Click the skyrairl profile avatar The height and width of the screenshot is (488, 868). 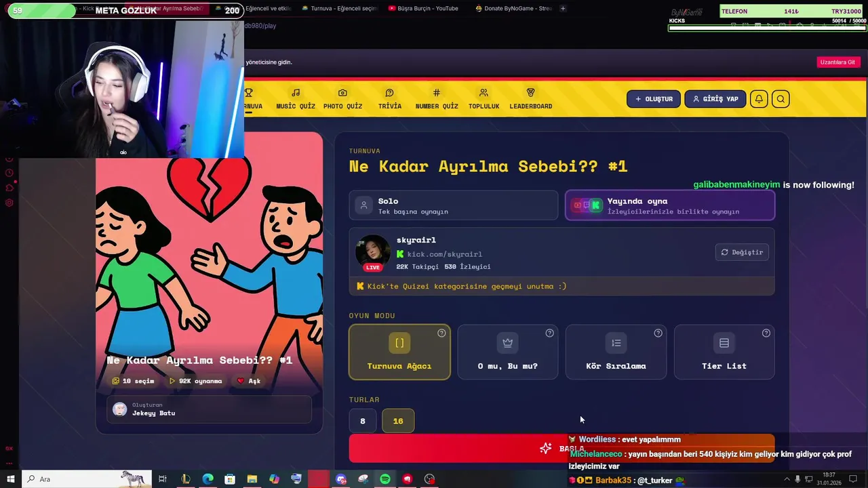coord(373,252)
